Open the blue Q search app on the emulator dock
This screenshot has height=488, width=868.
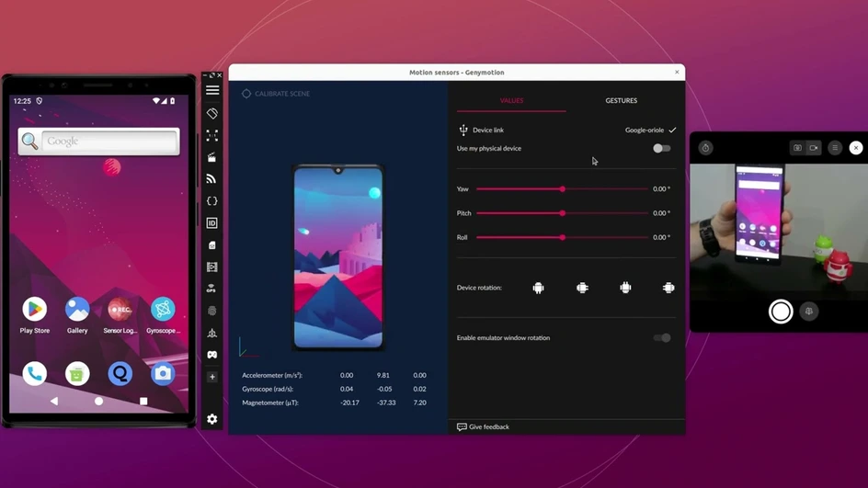[x=120, y=374]
